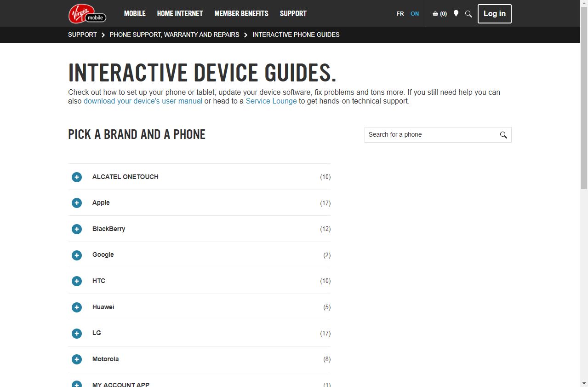Click the Log in button
The height and width of the screenshot is (387, 588).
tap(494, 13)
